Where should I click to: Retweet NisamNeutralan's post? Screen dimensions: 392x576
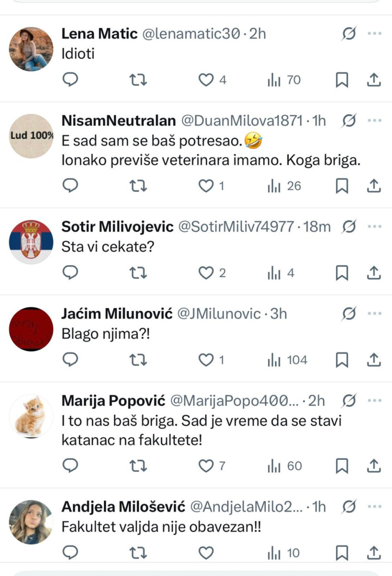(x=138, y=186)
